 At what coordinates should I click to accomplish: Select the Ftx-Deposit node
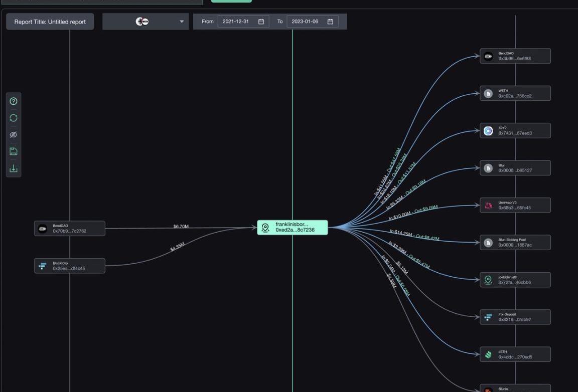tap(515, 317)
